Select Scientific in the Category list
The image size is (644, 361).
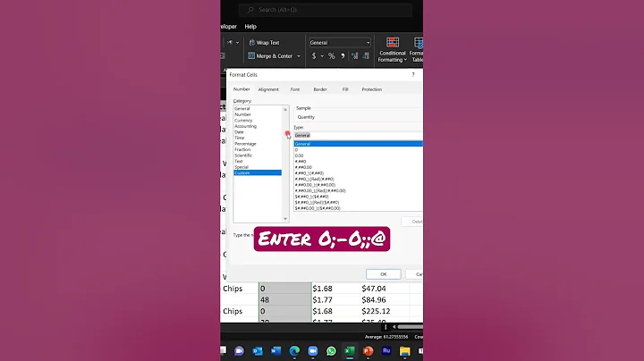[258, 155]
